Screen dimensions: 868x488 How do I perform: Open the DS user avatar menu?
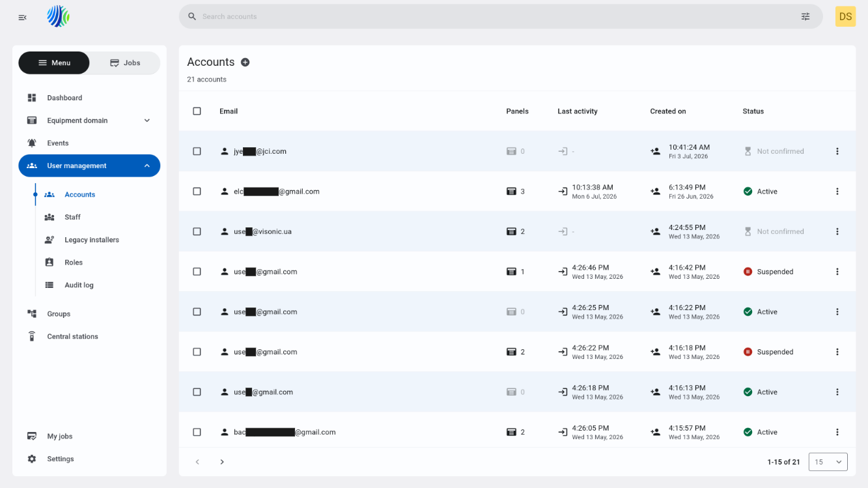tap(845, 16)
